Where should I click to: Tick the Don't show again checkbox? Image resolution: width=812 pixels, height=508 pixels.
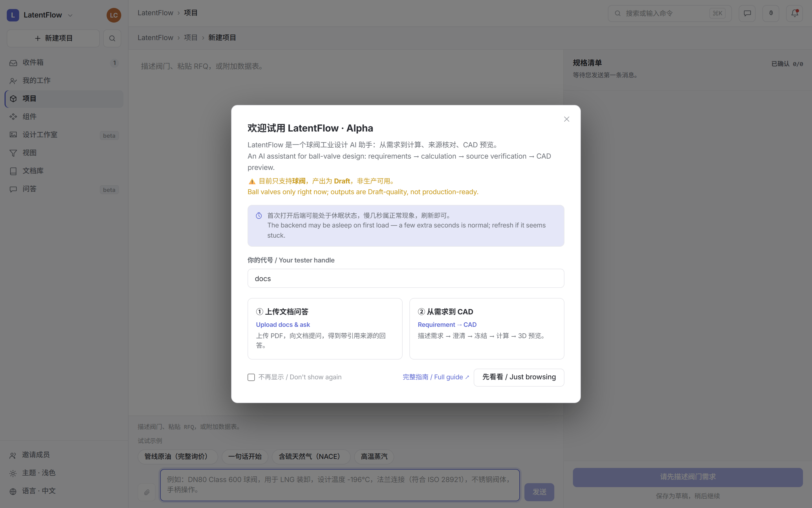tap(251, 377)
